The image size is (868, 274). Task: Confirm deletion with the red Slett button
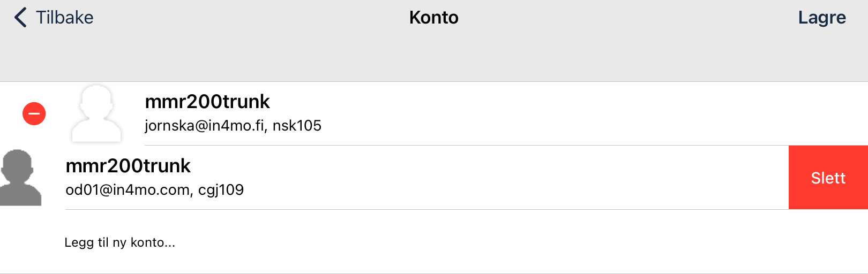point(828,178)
